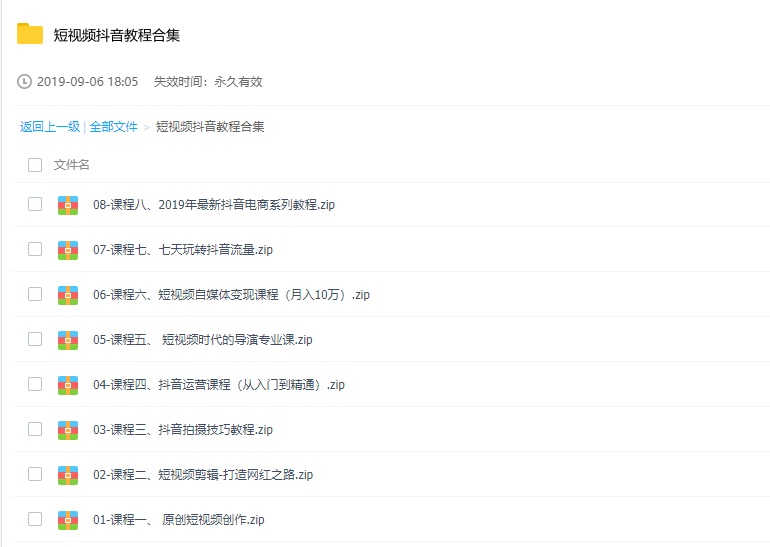This screenshot has width=770, height=547.
Task: Open 04-课程四、抖音运营课程（从入门到精通）.zip
Action: [x=219, y=384]
